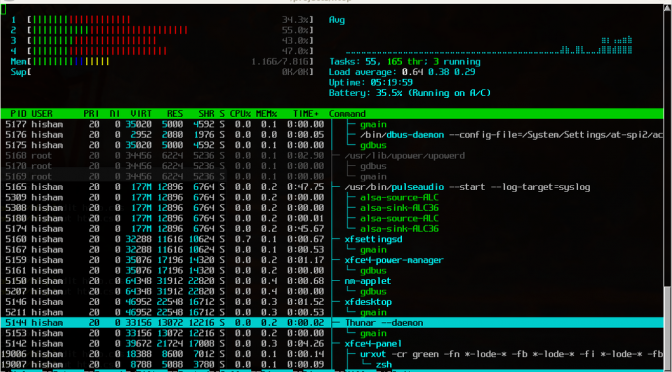The width and height of the screenshot is (672, 372).
Task: Click the Uptime 05:19:59 line
Action: 371,83
